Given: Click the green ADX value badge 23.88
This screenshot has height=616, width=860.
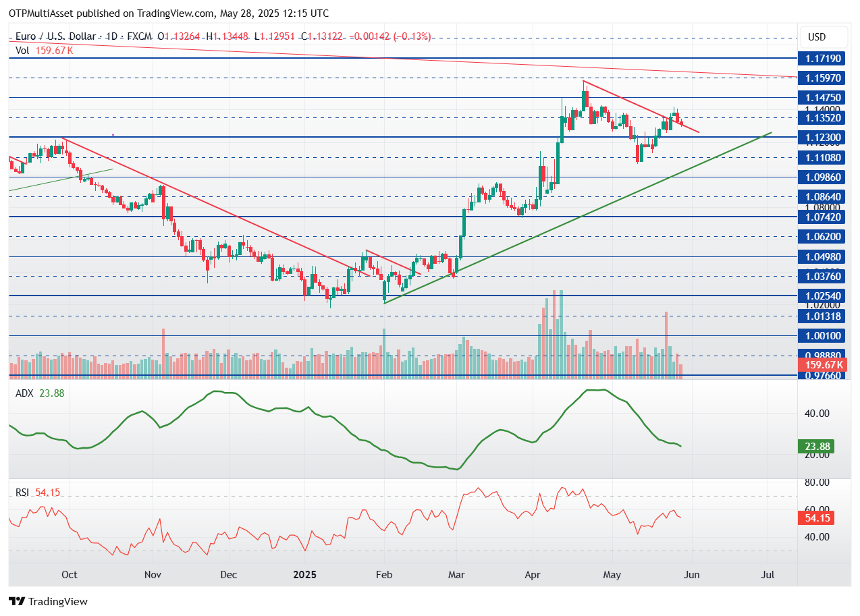Looking at the screenshot, I should coord(817,446).
